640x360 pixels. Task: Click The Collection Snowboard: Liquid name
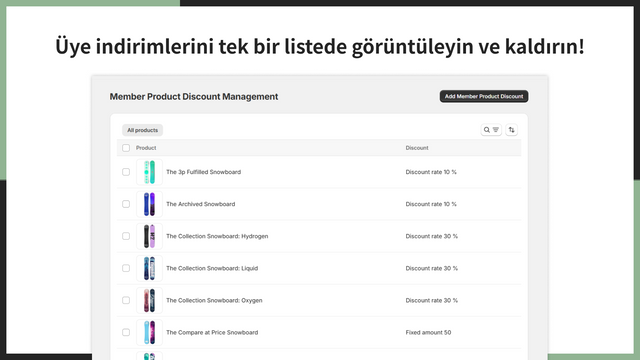(212, 268)
